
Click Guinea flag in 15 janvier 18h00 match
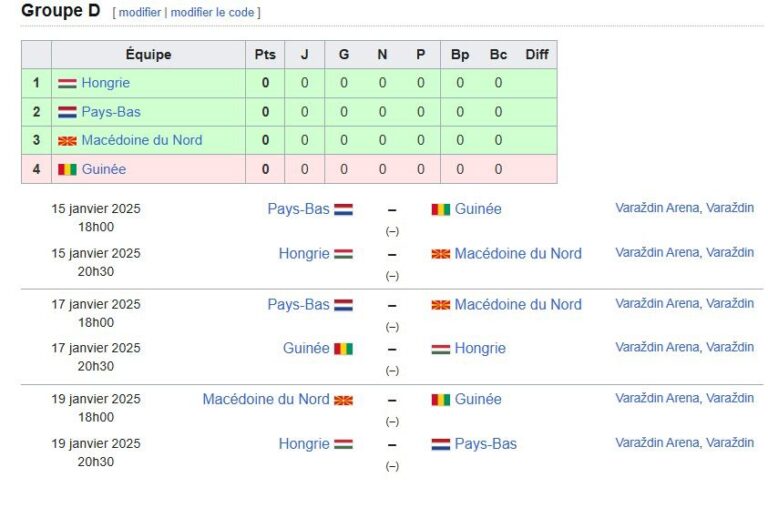(x=440, y=210)
